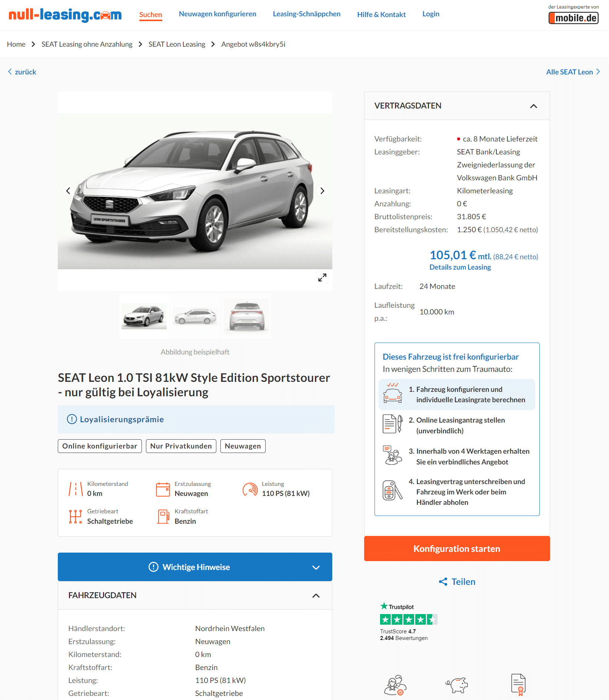Click the ca. 8 Monate Lieferzeit text
The image size is (609, 700).
[500, 139]
